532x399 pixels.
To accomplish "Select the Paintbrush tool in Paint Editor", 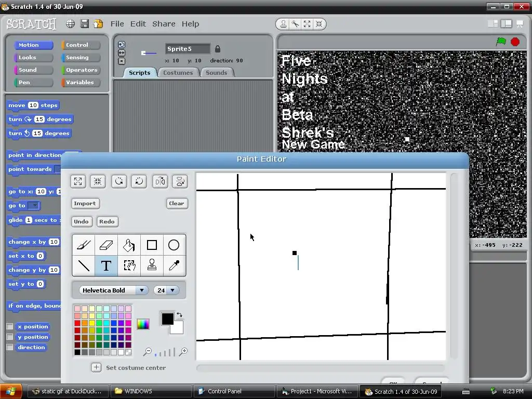I will [84, 245].
